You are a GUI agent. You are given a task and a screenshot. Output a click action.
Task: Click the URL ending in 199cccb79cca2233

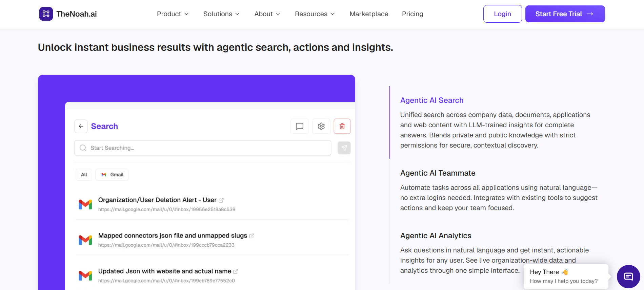click(166, 245)
